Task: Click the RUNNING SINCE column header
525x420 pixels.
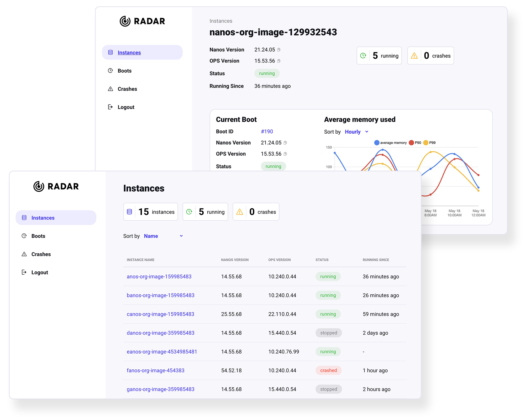Action: [376, 260]
